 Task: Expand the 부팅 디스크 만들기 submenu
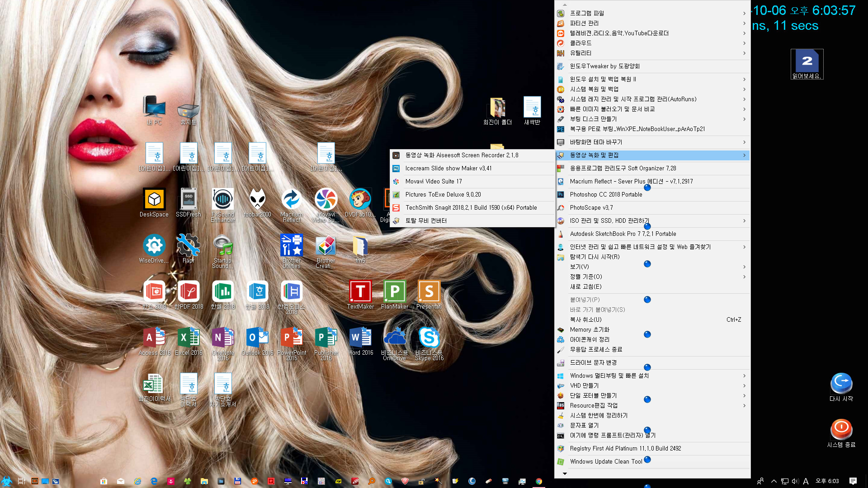[x=652, y=119]
